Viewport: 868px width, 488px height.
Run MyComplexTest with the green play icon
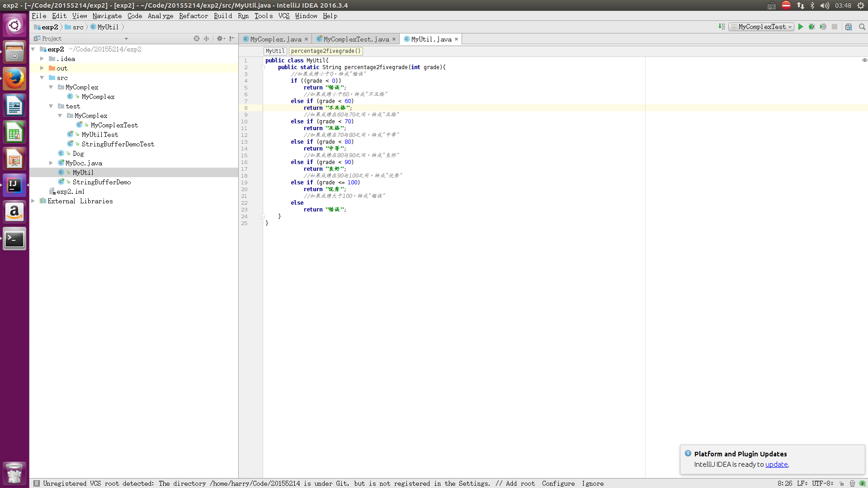[801, 27]
